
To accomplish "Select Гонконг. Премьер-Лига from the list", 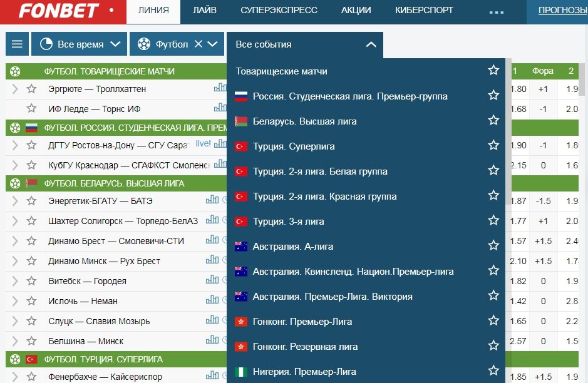I will click(302, 322).
